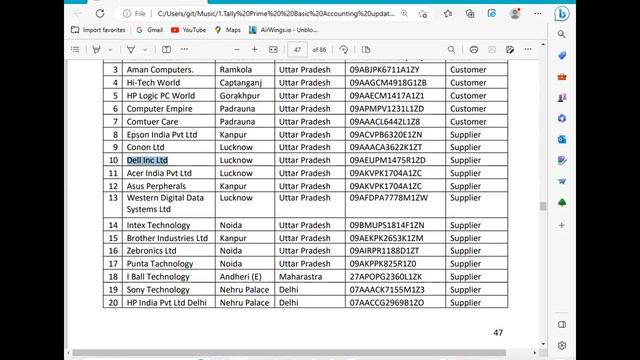Select the PDF Draw tool
640x360 pixels.
[131, 49]
